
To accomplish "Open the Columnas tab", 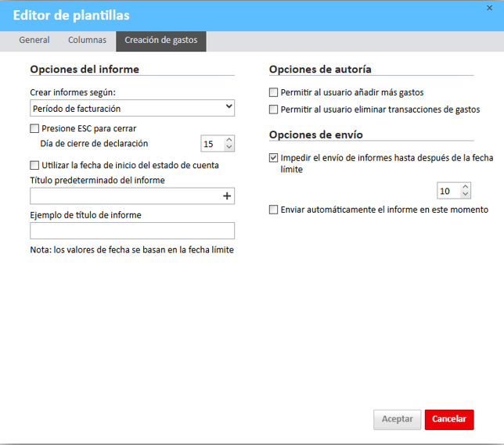I will [x=87, y=40].
